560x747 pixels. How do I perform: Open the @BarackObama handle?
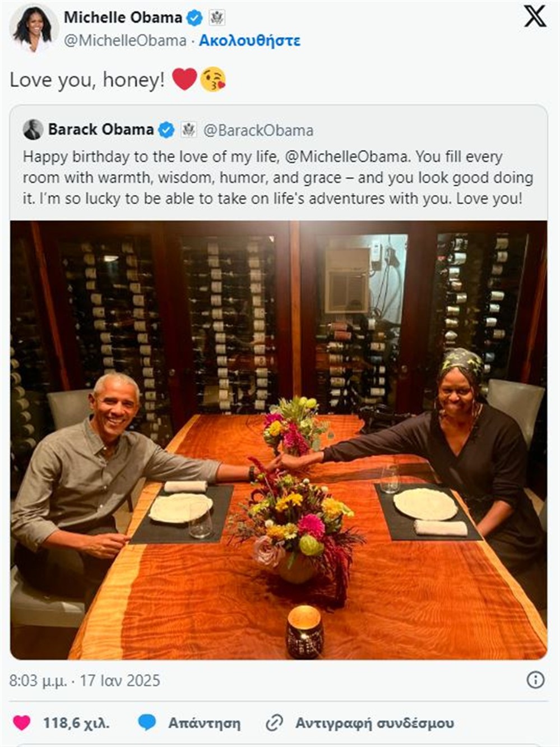point(258,130)
